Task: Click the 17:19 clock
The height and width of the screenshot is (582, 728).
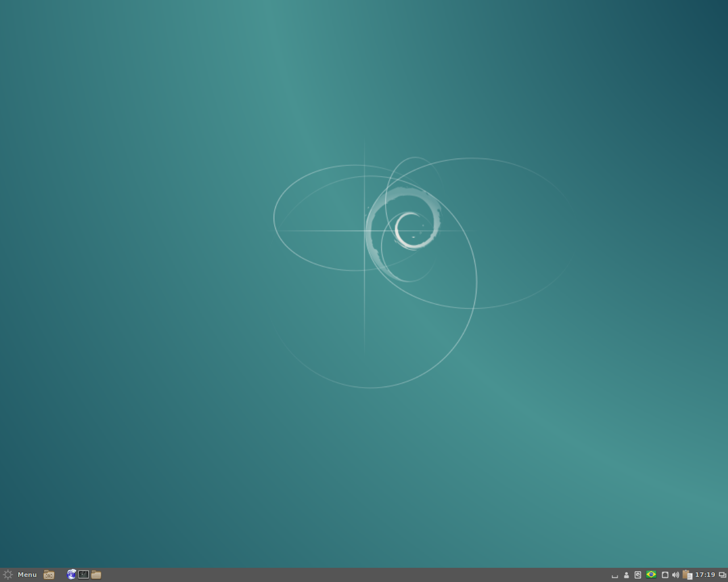Action: point(705,575)
